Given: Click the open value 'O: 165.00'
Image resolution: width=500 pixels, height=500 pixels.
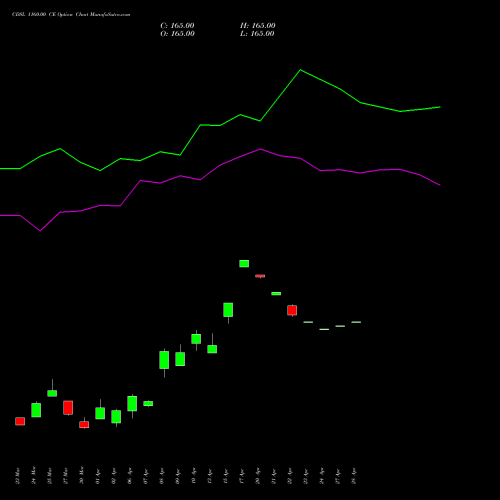Looking at the screenshot, I should pyautogui.click(x=177, y=34).
